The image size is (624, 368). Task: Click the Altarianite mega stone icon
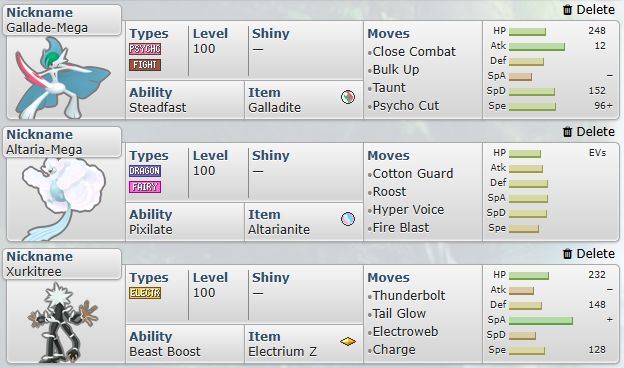[348, 219]
